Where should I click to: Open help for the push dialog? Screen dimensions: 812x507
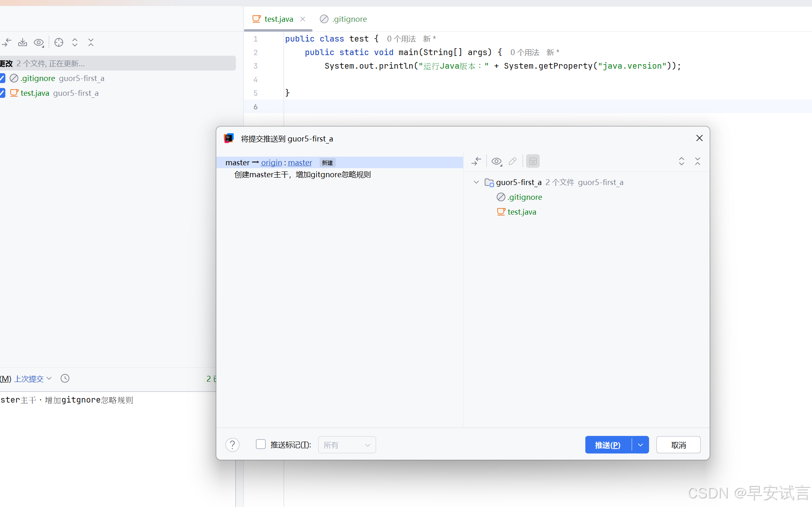[232, 444]
